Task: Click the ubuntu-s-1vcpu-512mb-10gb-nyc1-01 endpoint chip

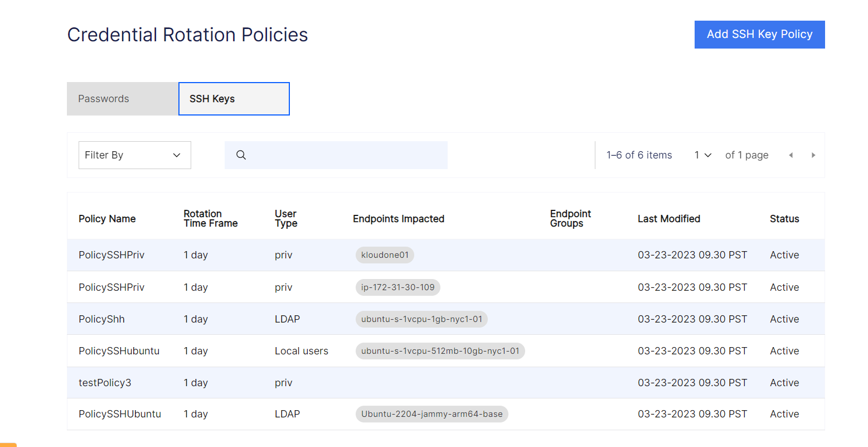Action: click(x=440, y=351)
